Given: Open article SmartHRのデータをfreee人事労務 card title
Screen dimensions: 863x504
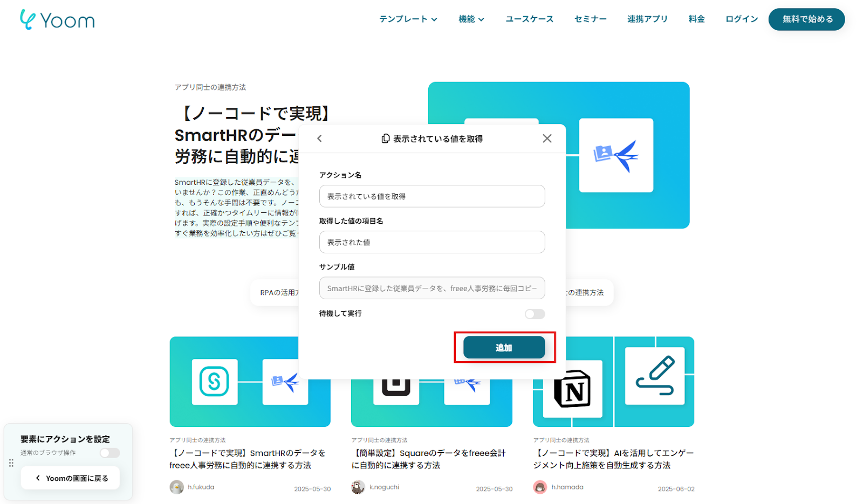Looking at the screenshot, I should (x=248, y=459).
